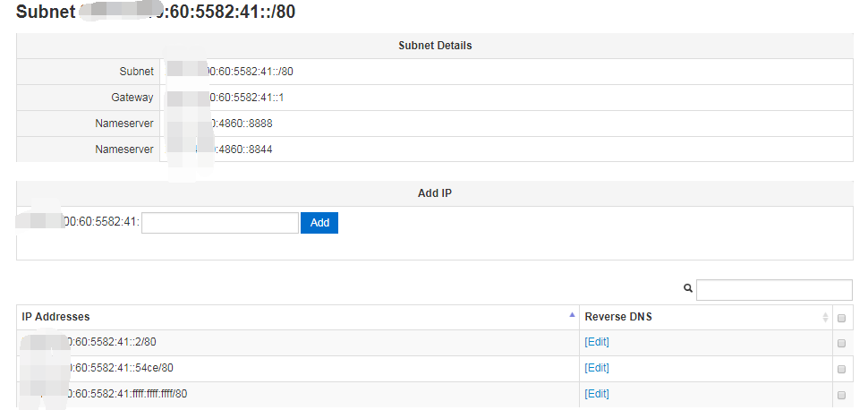Toggle the select-all checkbox in table header
The width and height of the screenshot is (868, 410).
(x=840, y=318)
